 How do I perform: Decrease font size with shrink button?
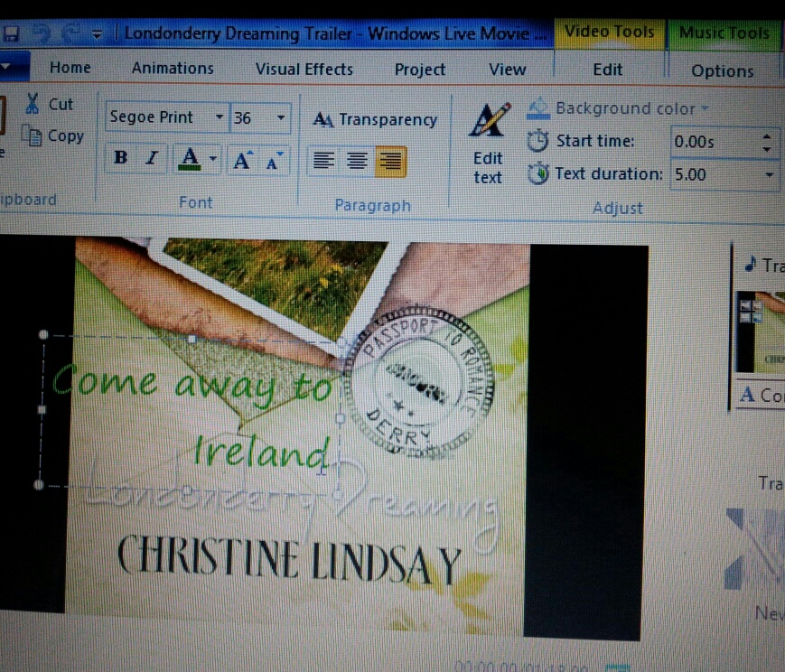pyautogui.click(x=274, y=161)
